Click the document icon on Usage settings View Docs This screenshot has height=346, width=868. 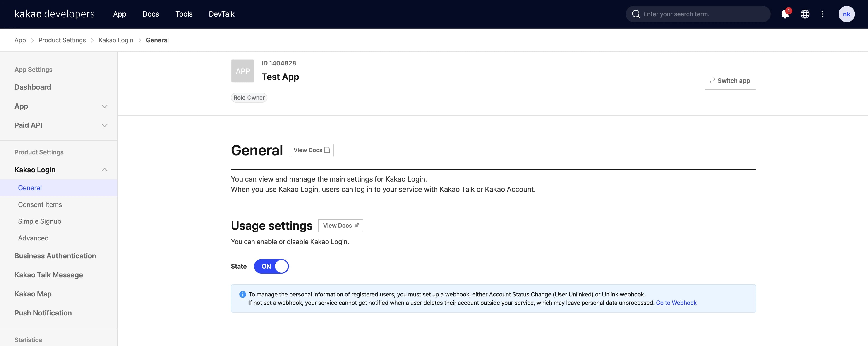tap(357, 225)
